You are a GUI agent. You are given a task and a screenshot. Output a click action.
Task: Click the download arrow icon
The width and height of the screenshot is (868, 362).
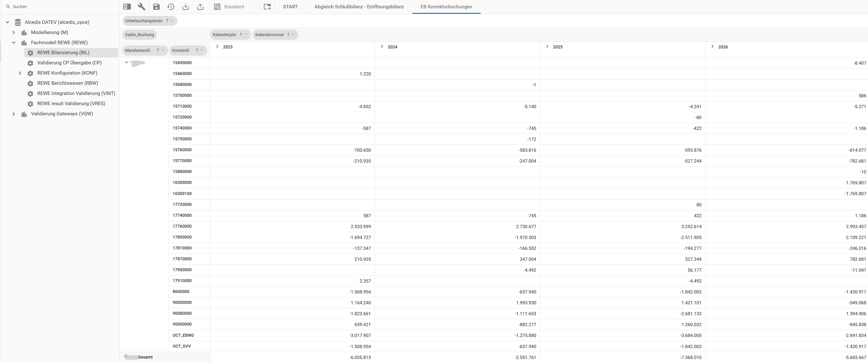click(186, 7)
